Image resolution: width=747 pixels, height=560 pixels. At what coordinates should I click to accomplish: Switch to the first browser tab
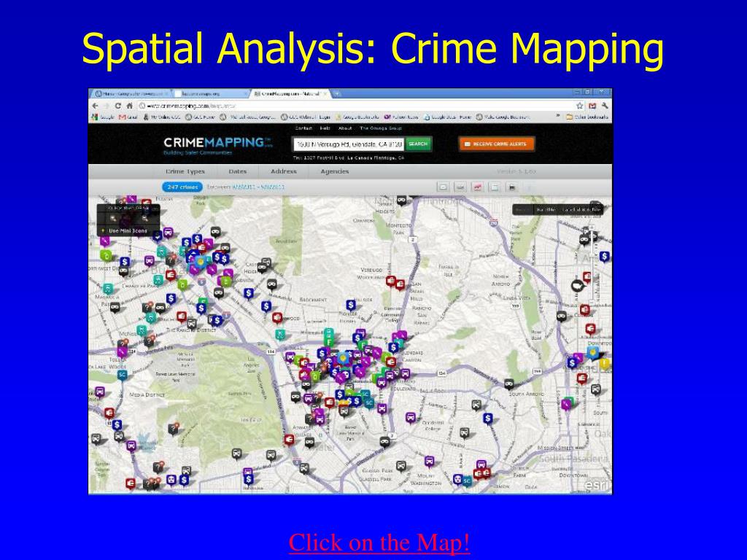pos(129,94)
